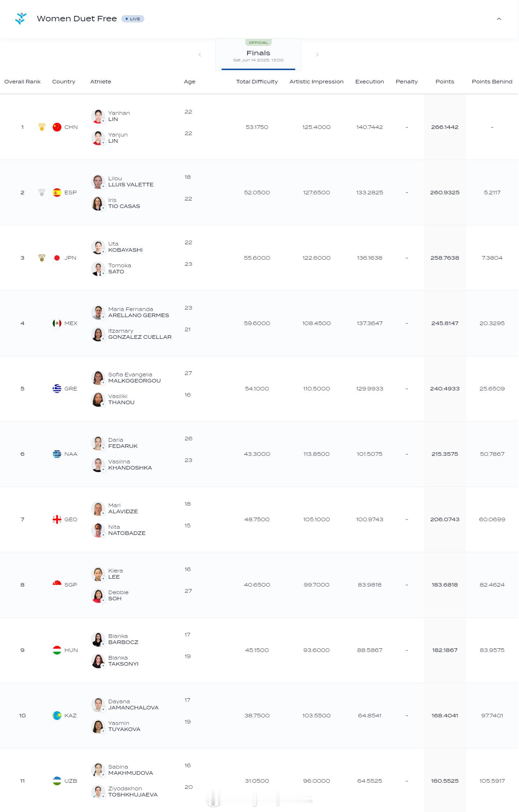This screenshot has width=519, height=812.
Task: Click the LIVE status badge
Action: click(x=133, y=19)
